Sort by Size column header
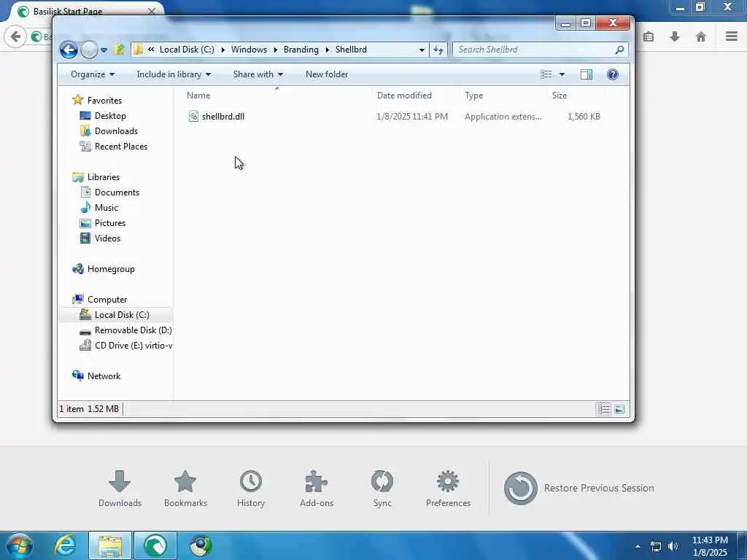Image resolution: width=747 pixels, height=560 pixels. [x=576, y=96]
